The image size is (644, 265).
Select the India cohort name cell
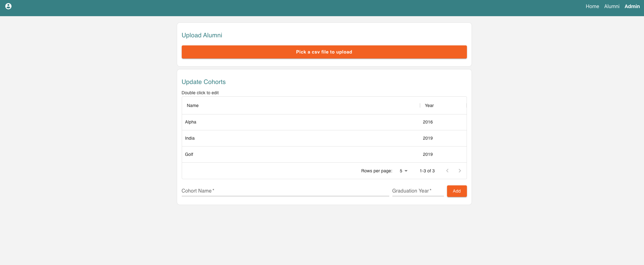coord(301,138)
